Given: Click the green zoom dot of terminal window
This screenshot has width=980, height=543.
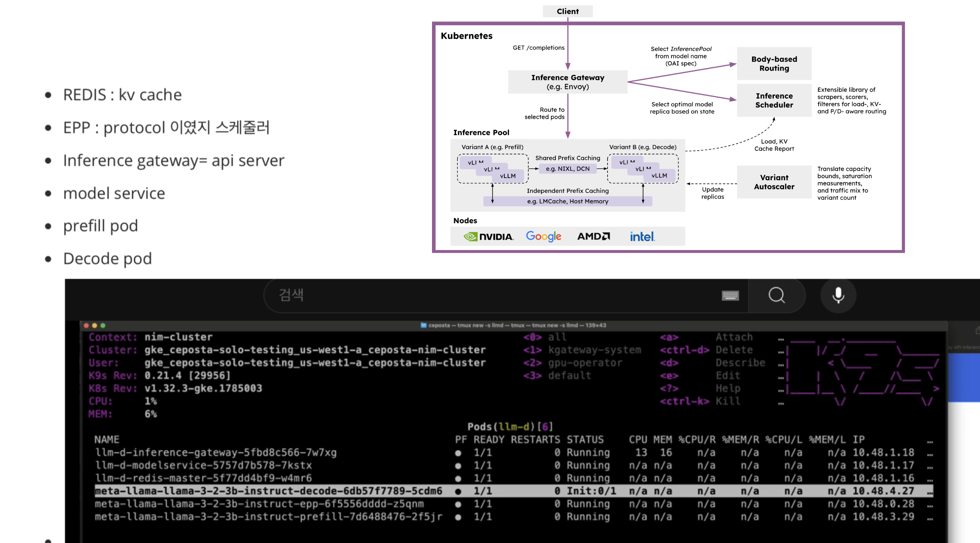Looking at the screenshot, I should click(x=103, y=325).
